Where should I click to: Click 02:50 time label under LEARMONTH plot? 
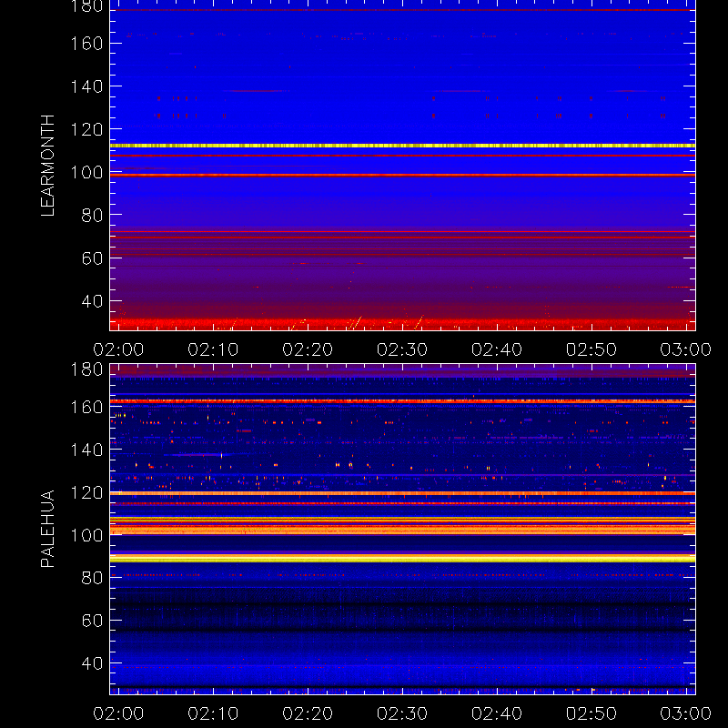tap(591, 349)
